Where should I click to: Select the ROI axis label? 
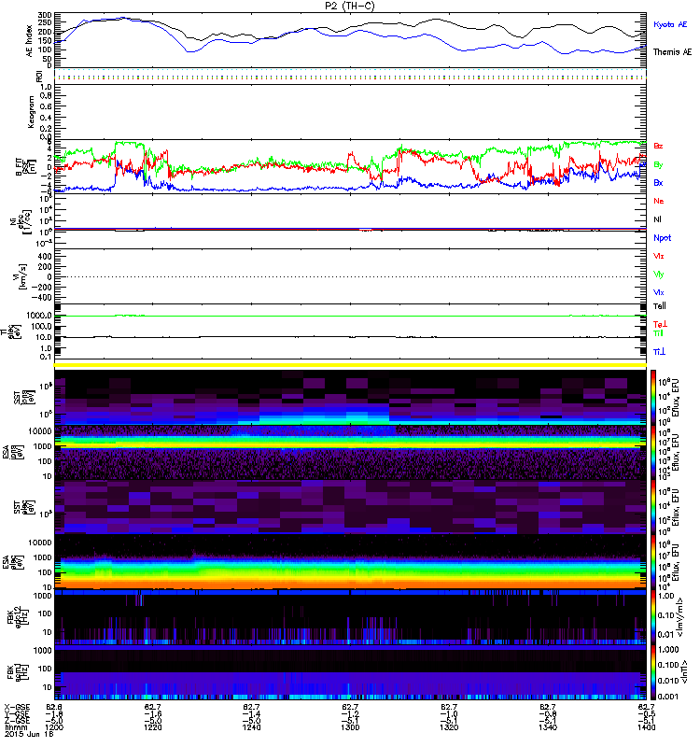pyautogui.click(x=40, y=77)
